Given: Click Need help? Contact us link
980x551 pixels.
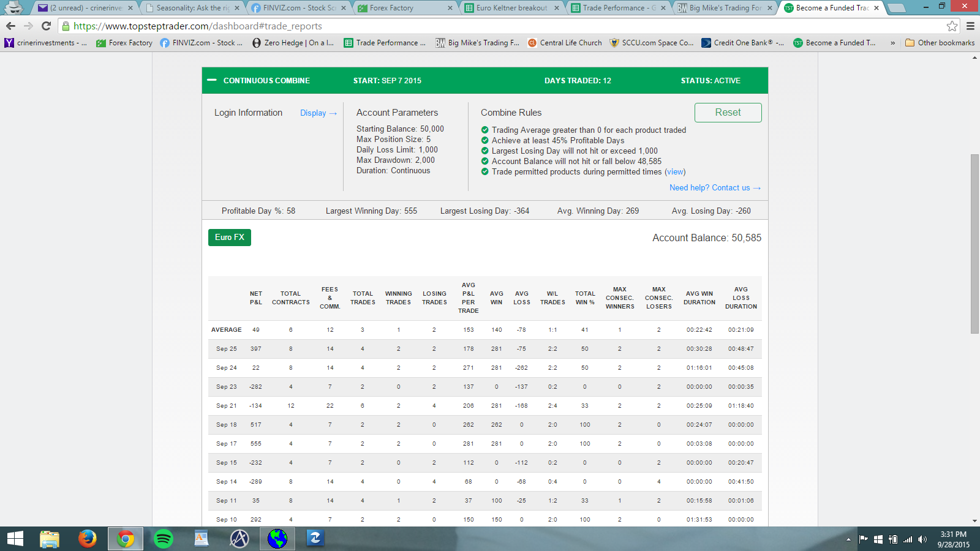Looking at the screenshot, I should pyautogui.click(x=715, y=188).
